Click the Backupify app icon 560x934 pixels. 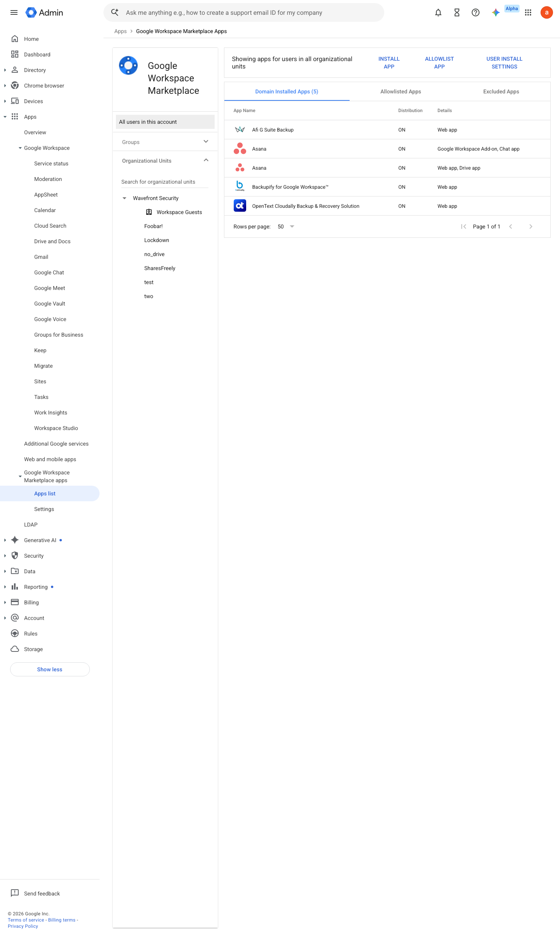click(x=240, y=187)
